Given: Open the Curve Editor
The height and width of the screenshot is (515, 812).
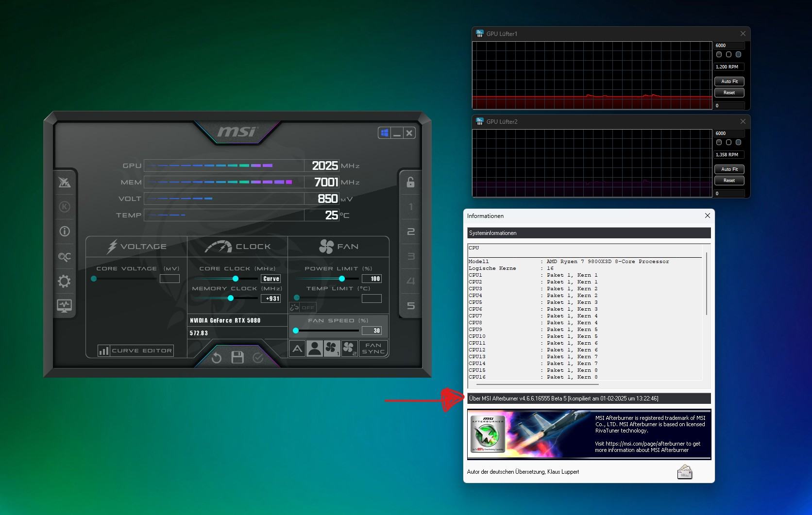Looking at the screenshot, I should (135, 350).
